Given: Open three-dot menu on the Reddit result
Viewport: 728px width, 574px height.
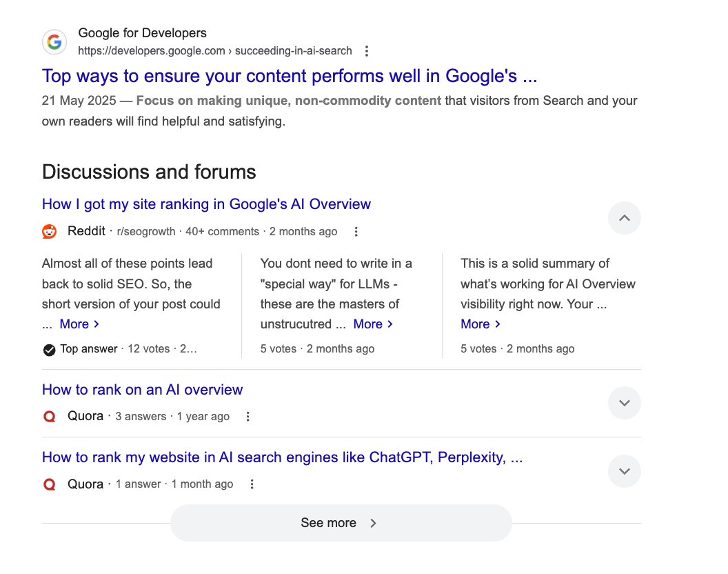Looking at the screenshot, I should (356, 231).
